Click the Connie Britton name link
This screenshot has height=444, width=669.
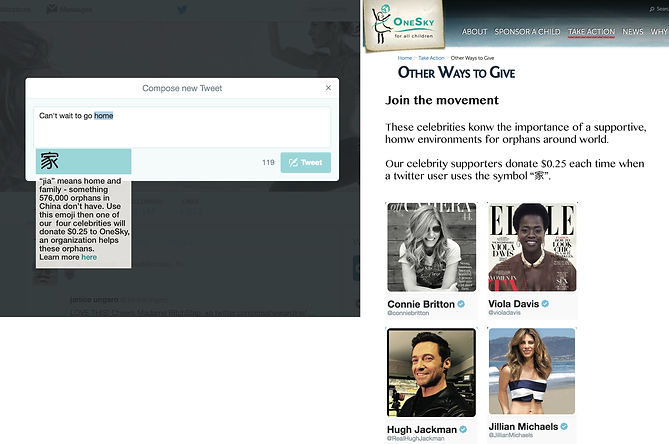[421, 304]
